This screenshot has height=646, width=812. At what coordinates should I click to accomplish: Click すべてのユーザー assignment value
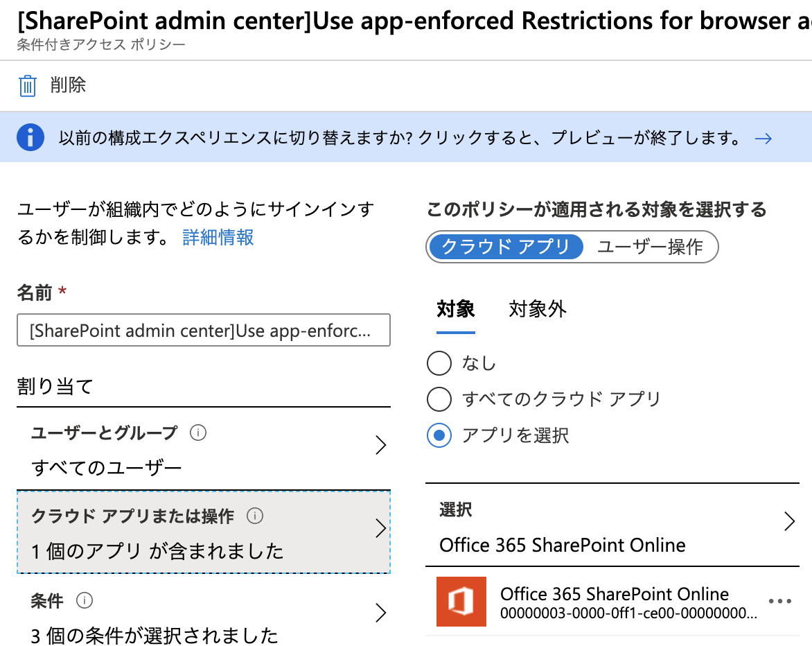tap(107, 468)
